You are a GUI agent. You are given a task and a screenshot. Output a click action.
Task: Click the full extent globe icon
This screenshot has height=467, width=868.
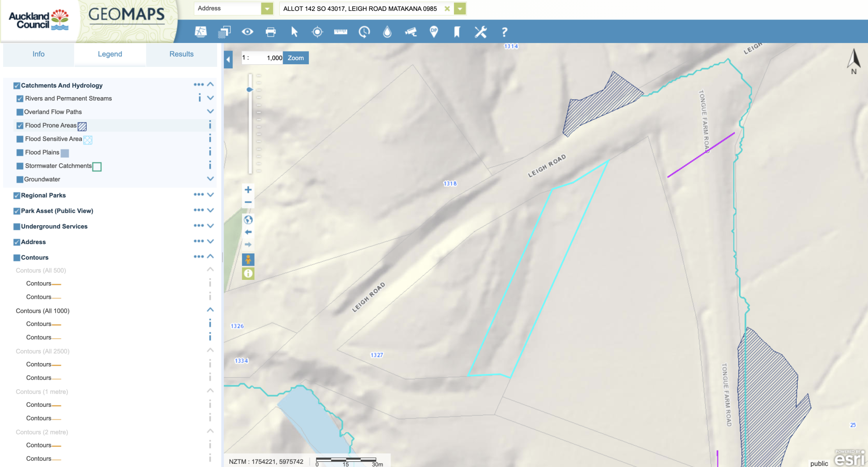point(248,220)
